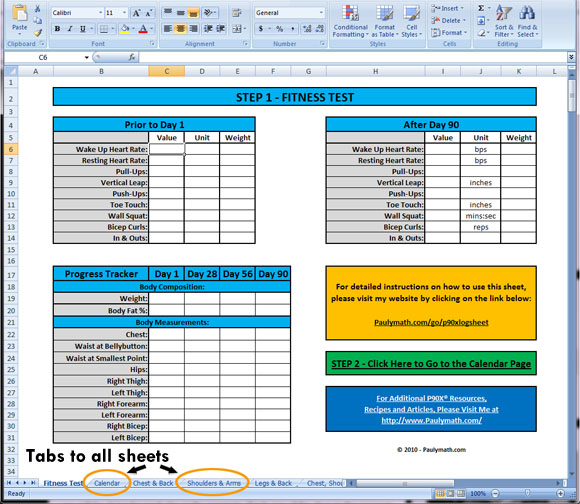Switch to the Chest & Back sheet tab
This screenshot has width=580, height=504.
pyautogui.click(x=153, y=483)
